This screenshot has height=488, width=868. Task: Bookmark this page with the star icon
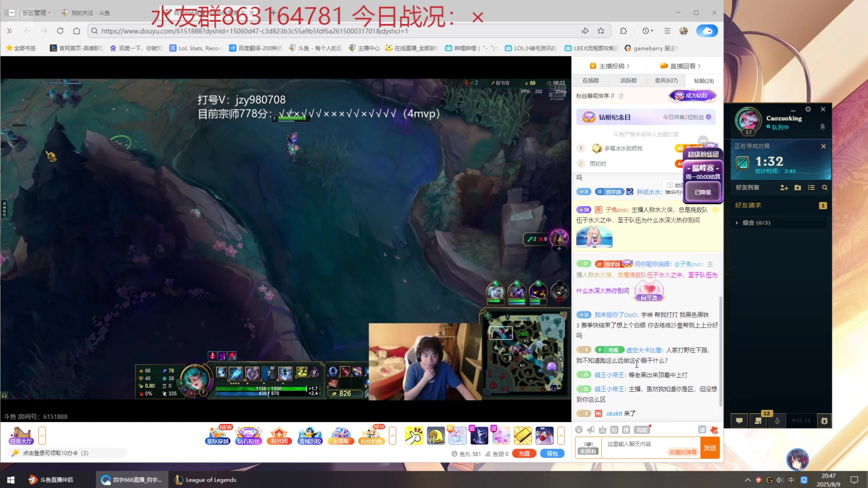601,31
